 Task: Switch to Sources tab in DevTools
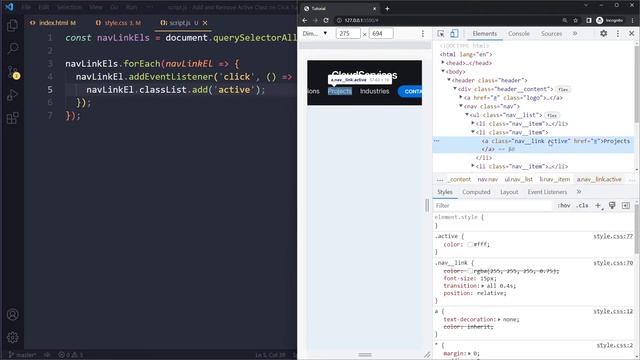tap(551, 34)
